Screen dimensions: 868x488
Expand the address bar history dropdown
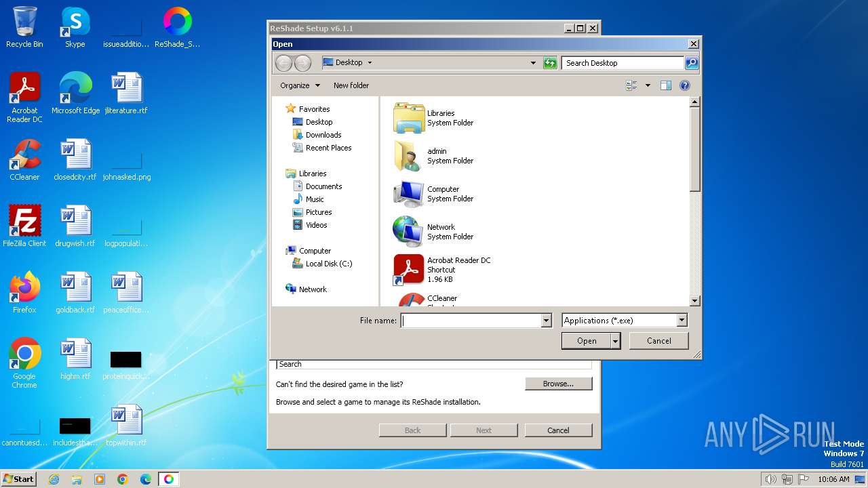534,63
